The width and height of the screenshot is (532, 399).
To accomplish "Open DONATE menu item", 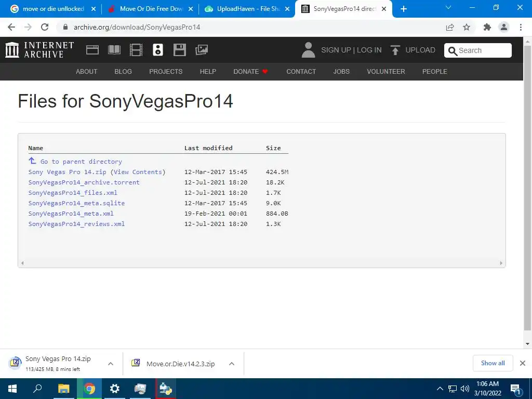I will pos(251,72).
